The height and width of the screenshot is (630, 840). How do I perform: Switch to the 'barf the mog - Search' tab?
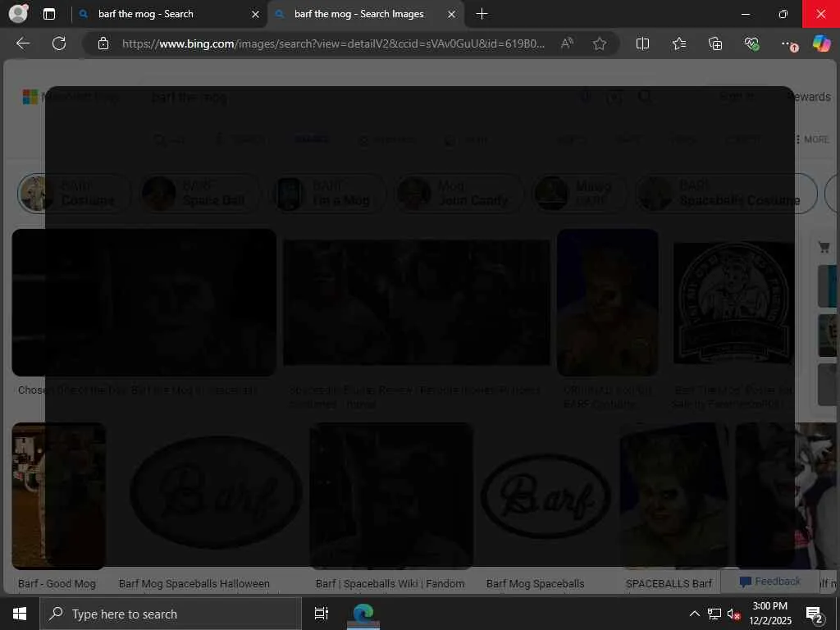point(145,14)
